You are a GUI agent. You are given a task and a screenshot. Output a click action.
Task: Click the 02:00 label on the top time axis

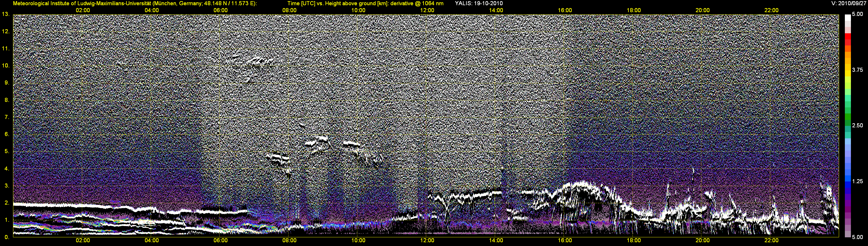coord(82,10)
